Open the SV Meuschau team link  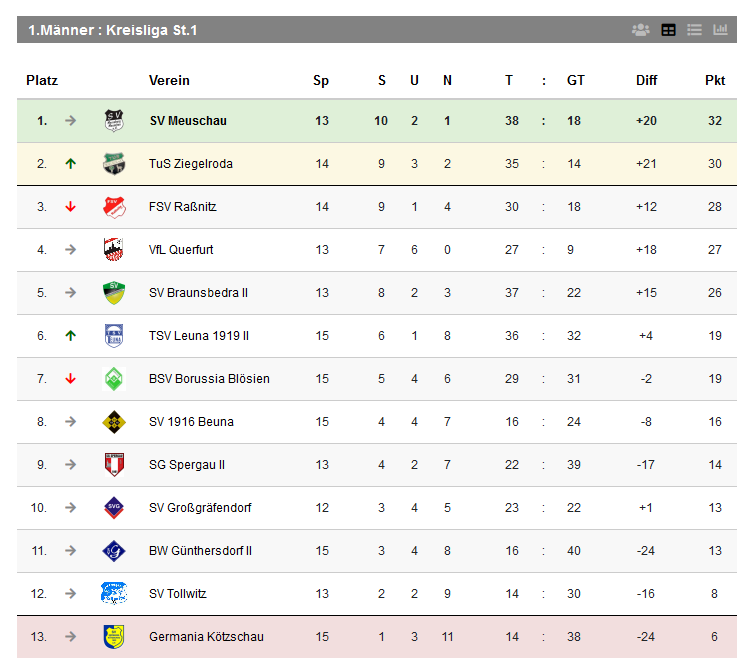(x=188, y=121)
